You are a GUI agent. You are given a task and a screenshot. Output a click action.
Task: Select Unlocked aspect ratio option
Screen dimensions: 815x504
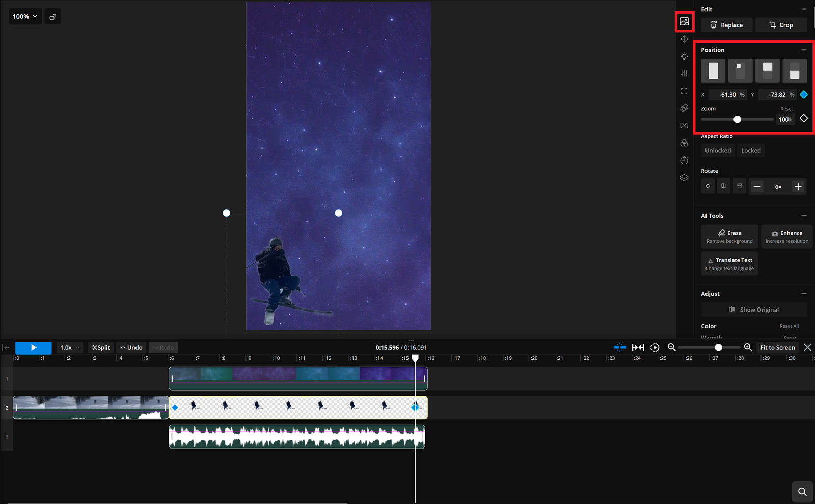click(717, 150)
